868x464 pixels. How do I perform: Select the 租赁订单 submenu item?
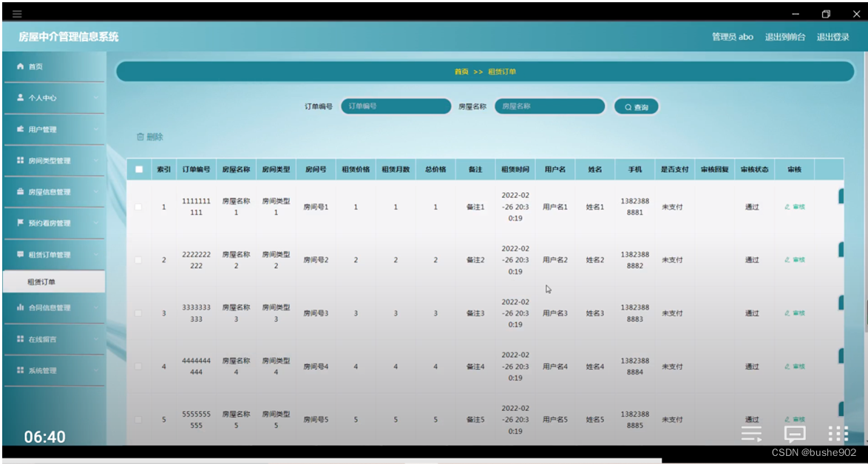pos(54,282)
